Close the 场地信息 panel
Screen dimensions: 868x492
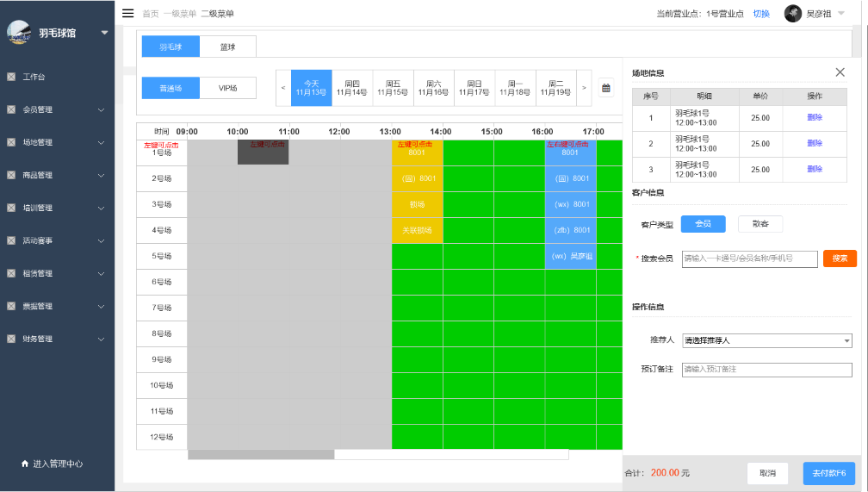[840, 72]
